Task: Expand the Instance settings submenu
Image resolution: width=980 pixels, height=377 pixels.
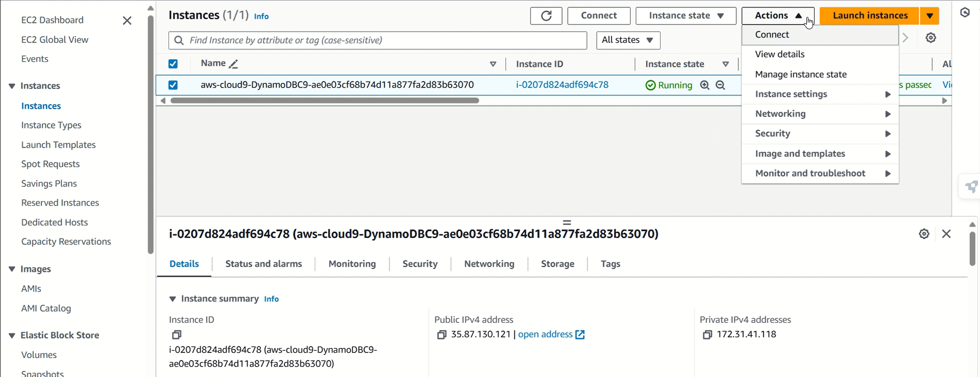Action: (820, 94)
